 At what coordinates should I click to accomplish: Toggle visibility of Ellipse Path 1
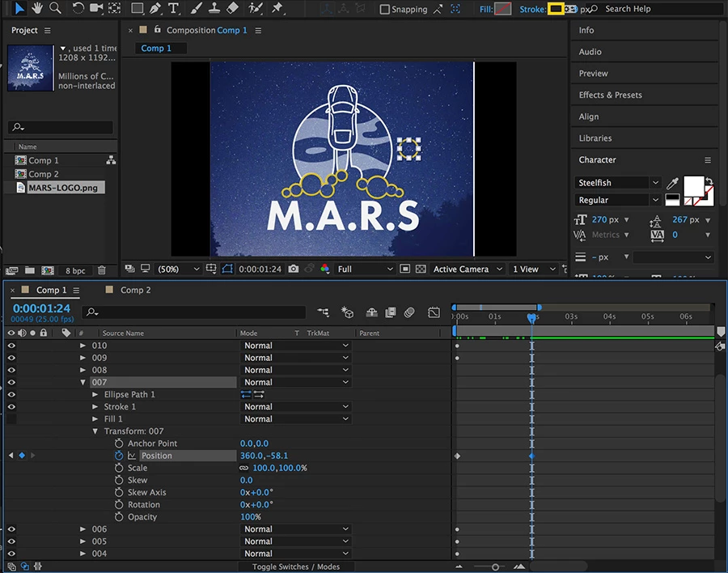(x=11, y=395)
